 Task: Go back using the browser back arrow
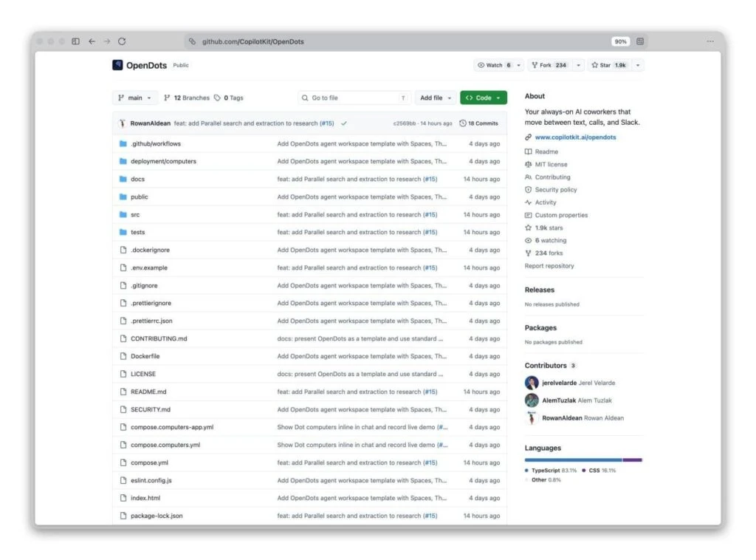click(x=92, y=41)
